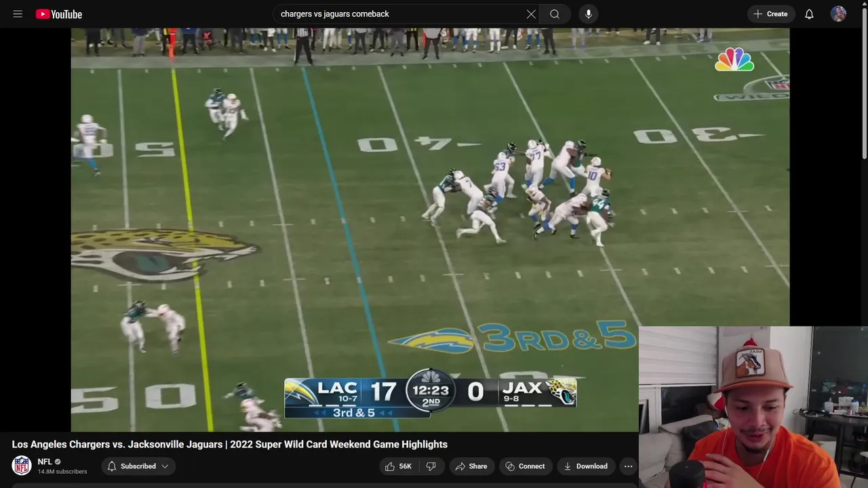Go to YouTube home via logo

(x=59, y=14)
